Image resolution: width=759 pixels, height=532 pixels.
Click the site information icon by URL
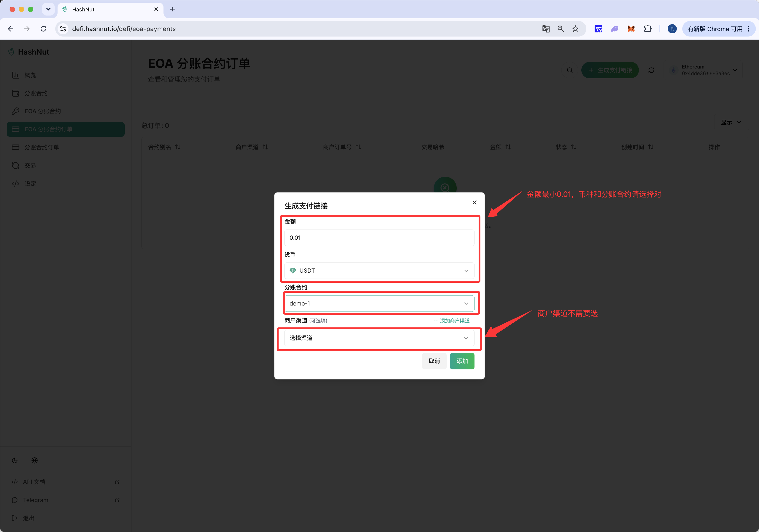(x=63, y=29)
